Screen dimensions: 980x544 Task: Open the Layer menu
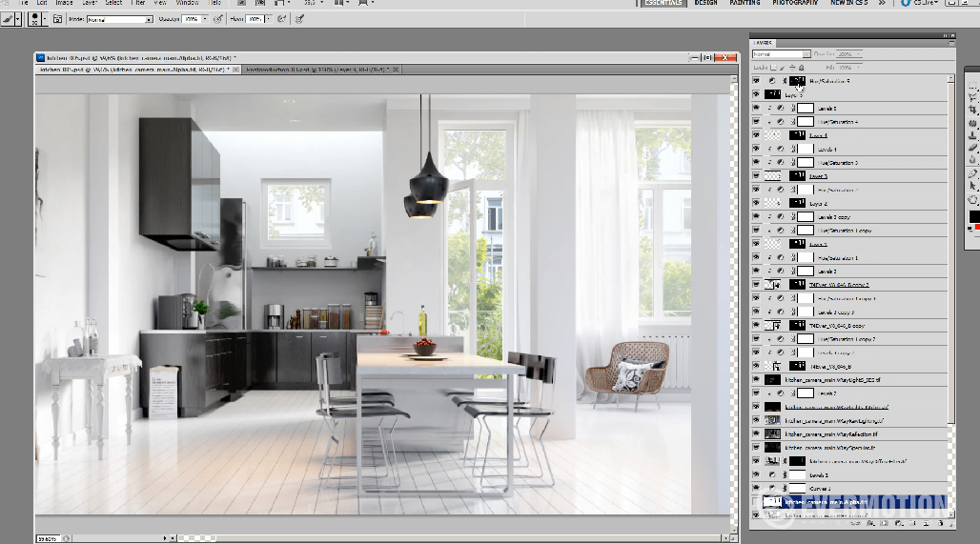tap(90, 3)
